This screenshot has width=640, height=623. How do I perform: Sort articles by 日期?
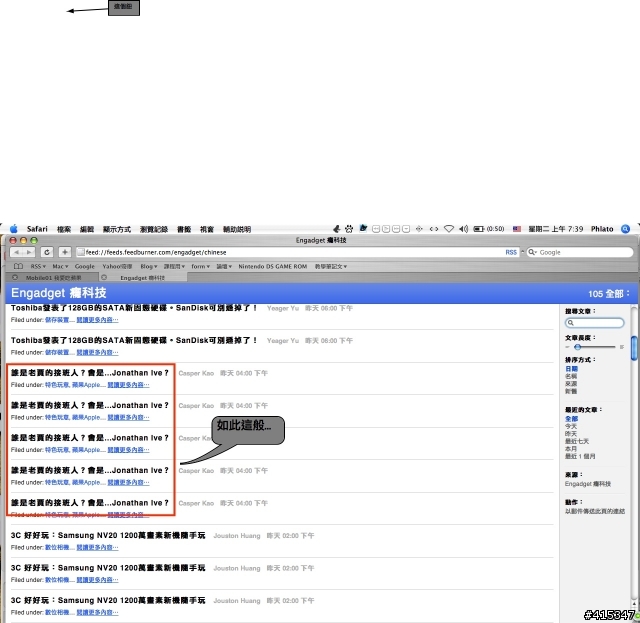[x=571, y=369]
